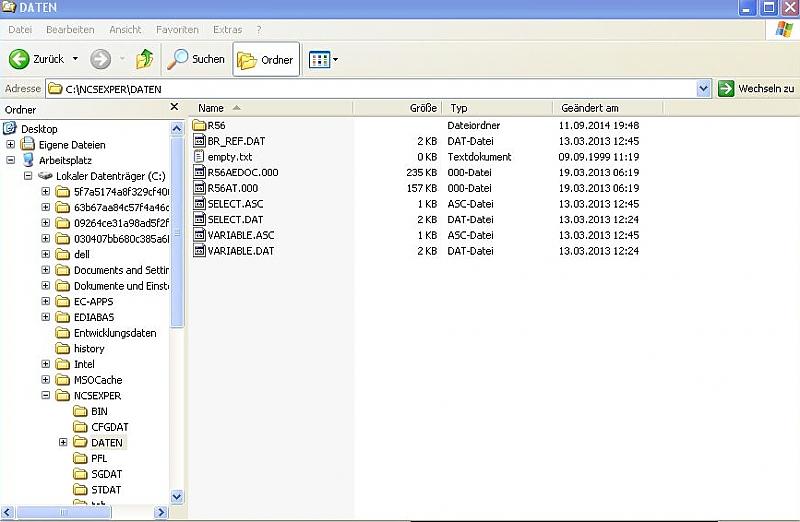800x522 pixels.
Task: Select the BR_REF.DAT file icon
Action: pyautogui.click(x=199, y=141)
